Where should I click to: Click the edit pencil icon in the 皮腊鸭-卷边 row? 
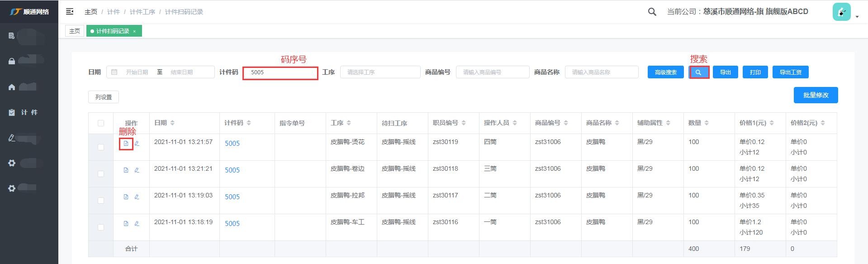click(x=137, y=170)
